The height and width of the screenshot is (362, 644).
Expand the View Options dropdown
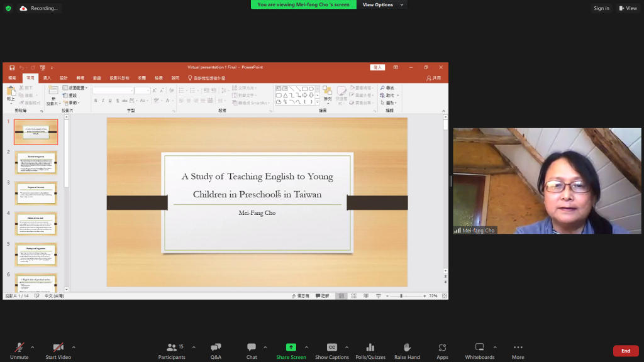381,5
